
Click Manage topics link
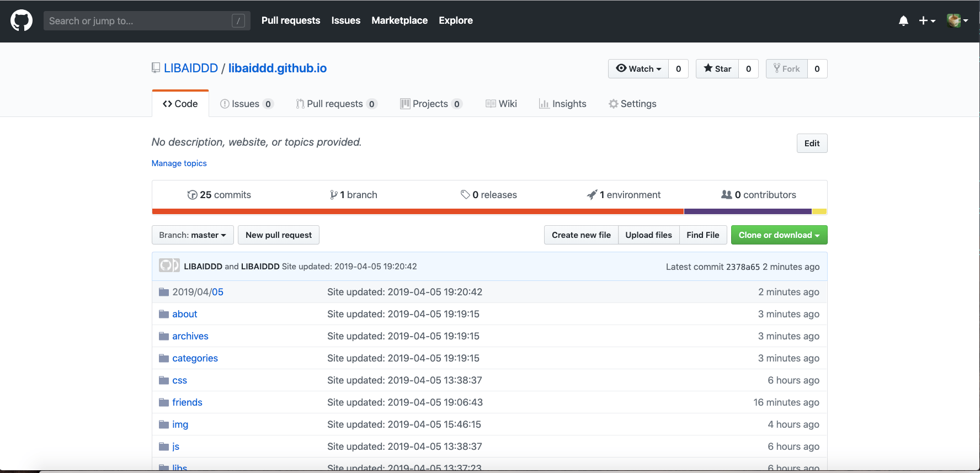(x=179, y=163)
